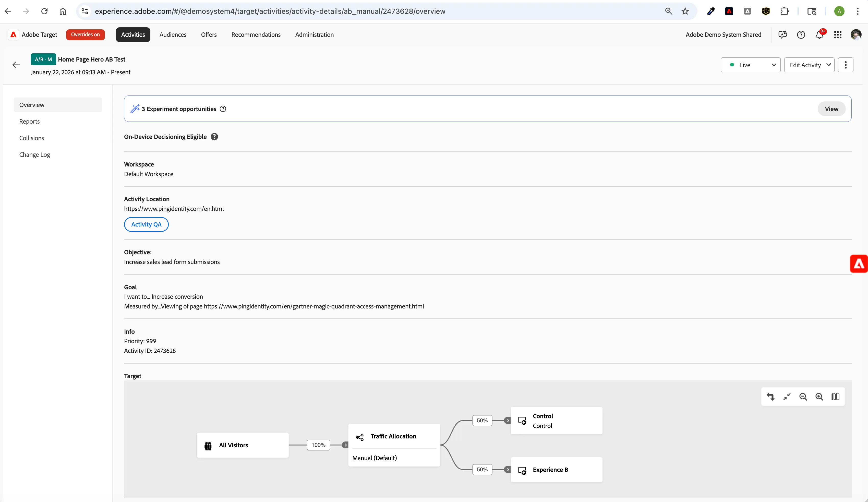Click the fit-to-view collapse arrows icon
The width and height of the screenshot is (868, 502).
pos(787,397)
